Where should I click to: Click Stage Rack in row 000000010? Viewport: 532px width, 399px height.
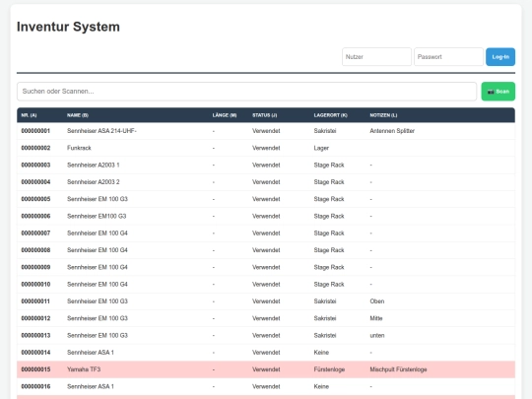(x=329, y=284)
